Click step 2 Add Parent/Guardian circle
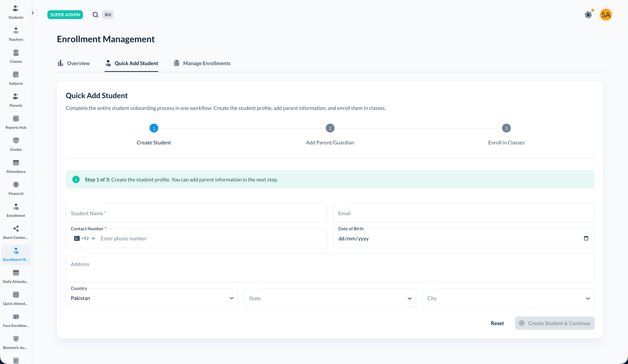This screenshot has height=364, width=628. point(330,128)
